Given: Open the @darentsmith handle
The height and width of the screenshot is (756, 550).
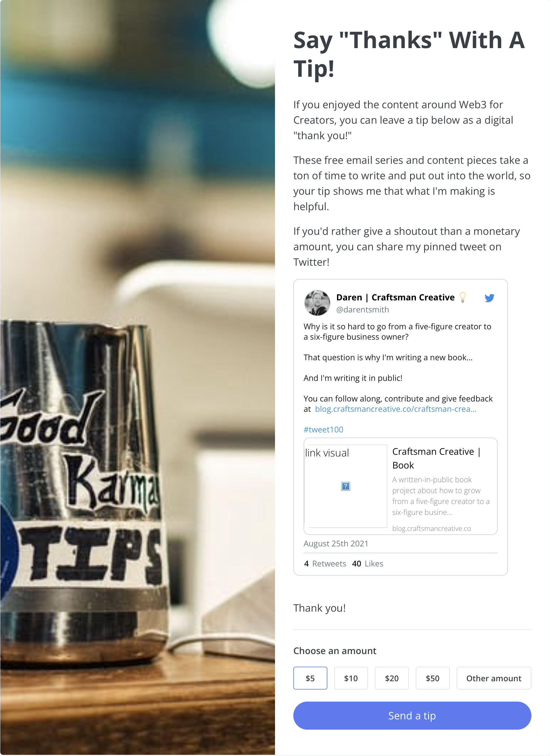Looking at the screenshot, I should coord(363,310).
